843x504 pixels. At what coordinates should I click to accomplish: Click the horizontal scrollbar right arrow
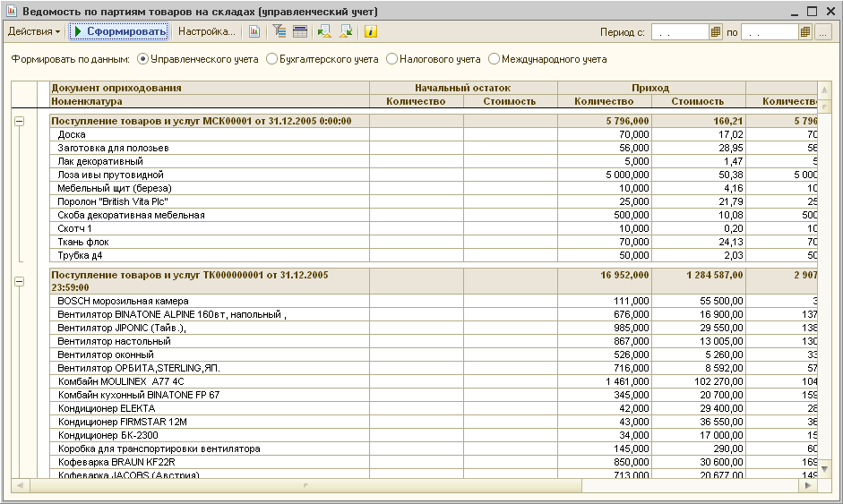[808, 486]
